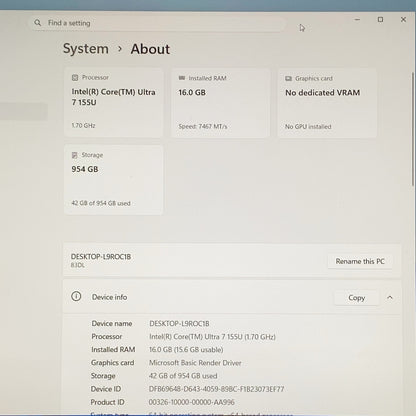Screen dimensions: 416x416
Task: Click the Installed RAM memory icon
Action: [x=182, y=78]
